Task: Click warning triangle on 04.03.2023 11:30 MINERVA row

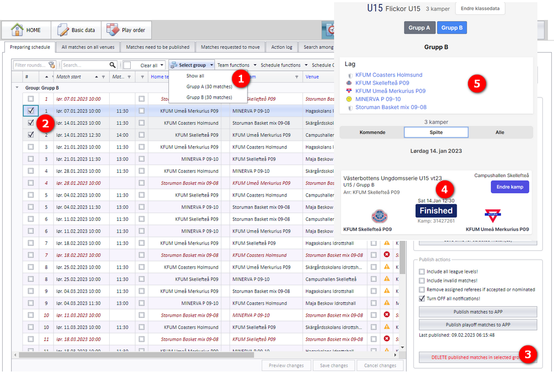Action: click(387, 303)
